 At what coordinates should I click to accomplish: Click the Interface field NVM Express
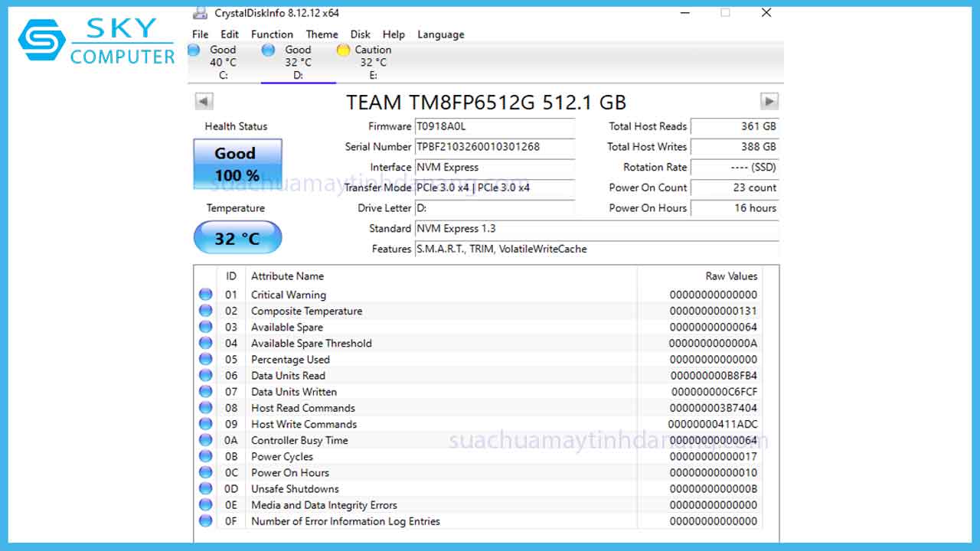(x=495, y=167)
